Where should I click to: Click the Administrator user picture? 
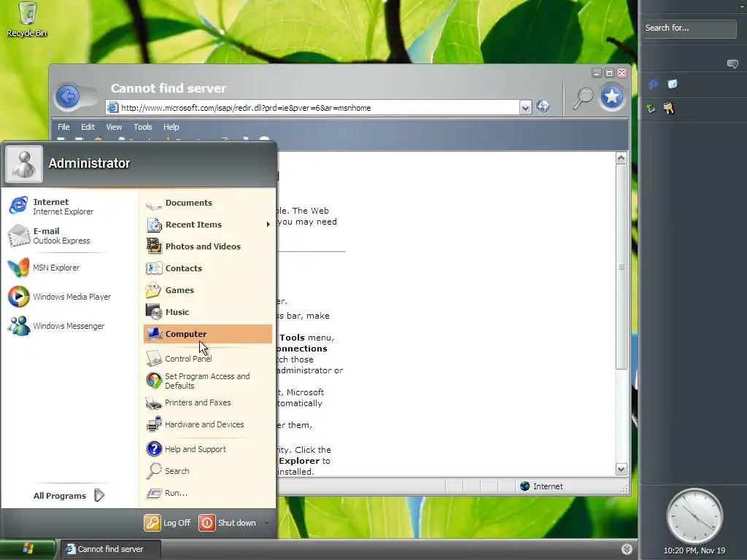24,164
